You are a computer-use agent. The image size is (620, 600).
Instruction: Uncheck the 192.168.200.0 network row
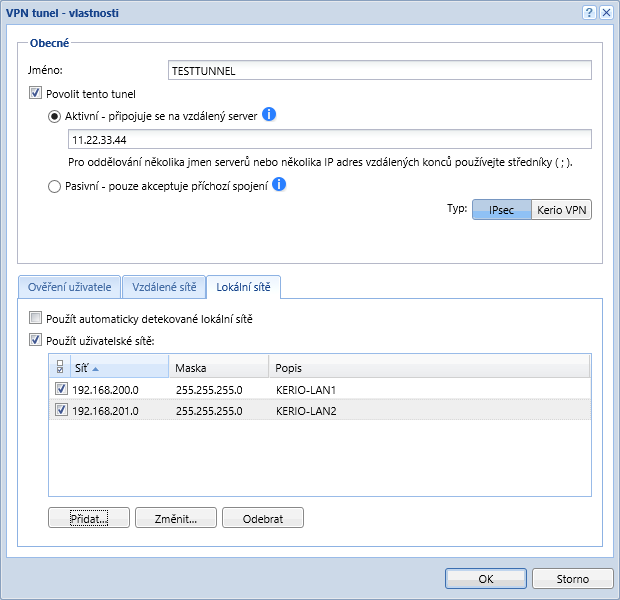(60, 389)
